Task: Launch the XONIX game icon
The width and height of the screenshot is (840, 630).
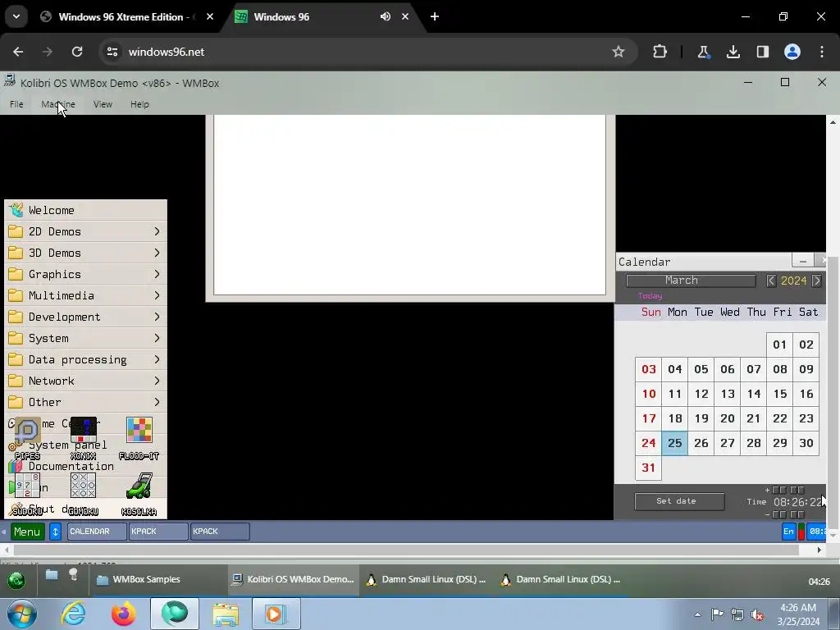Action: click(84, 431)
